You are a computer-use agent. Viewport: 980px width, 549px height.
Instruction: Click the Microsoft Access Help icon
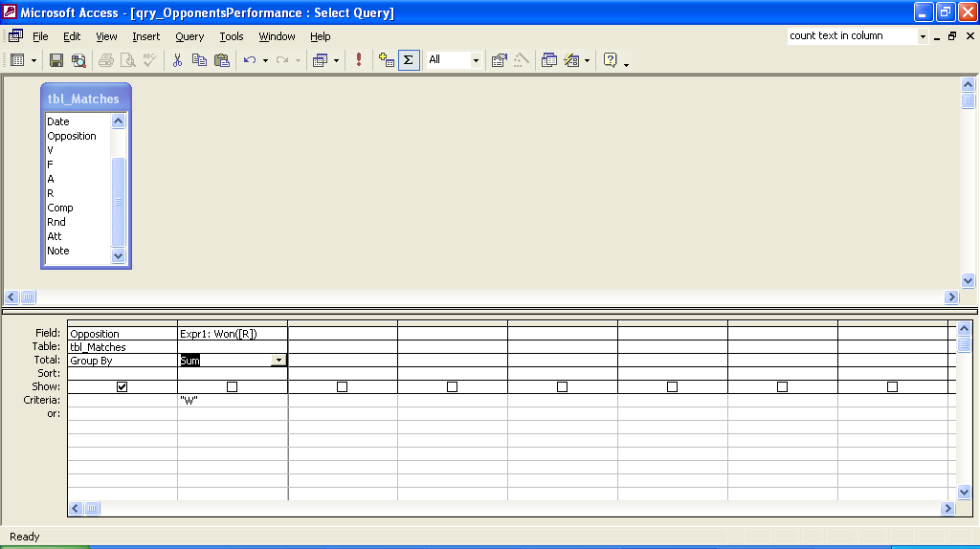point(610,60)
